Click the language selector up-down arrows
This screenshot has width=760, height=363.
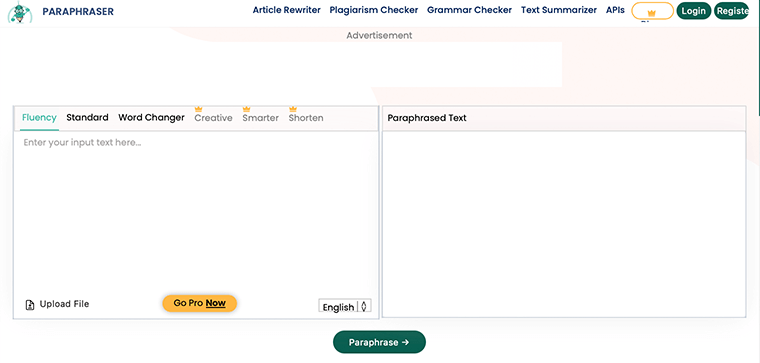tap(364, 306)
